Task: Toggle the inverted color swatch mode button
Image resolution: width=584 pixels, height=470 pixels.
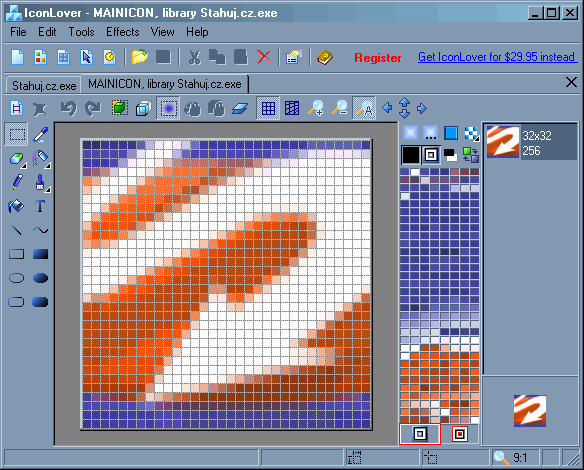Action: click(431, 155)
